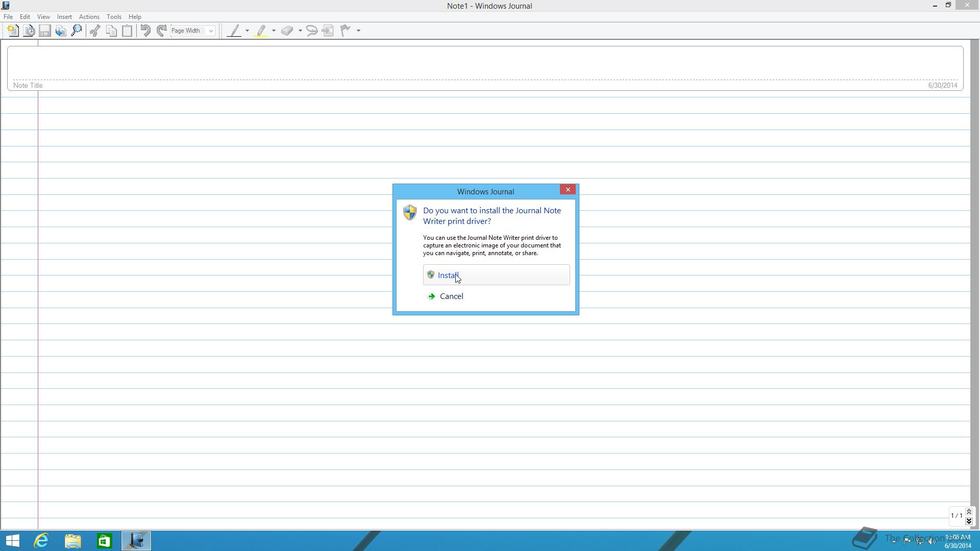Go to previous page with double-up arrow
Viewport: 980px width, 551px height.
969,512
